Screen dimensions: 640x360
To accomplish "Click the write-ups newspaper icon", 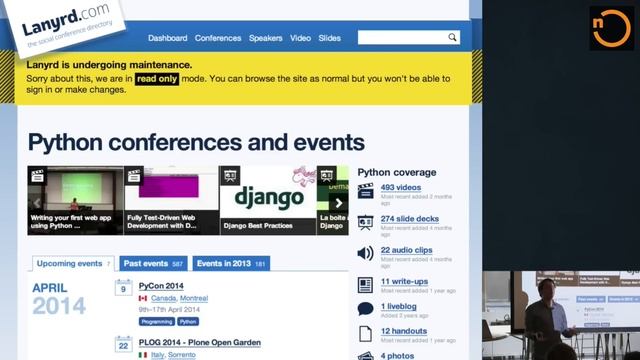I will [x=365, y=285].
